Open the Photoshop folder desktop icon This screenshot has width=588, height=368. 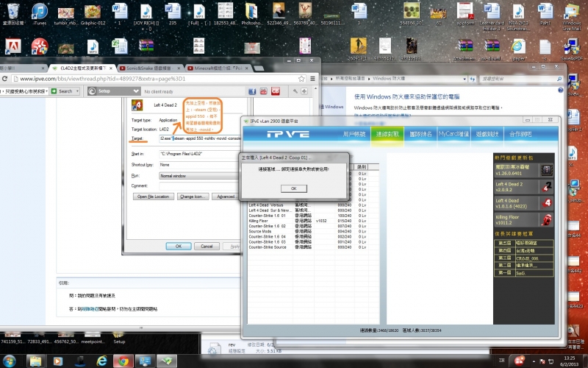point(251,14)
